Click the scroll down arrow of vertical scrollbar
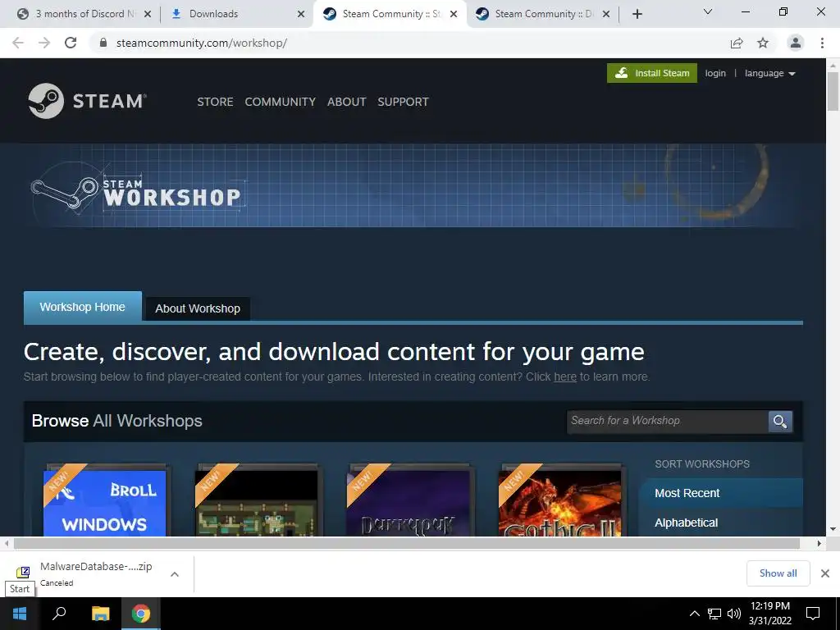840x630 pixels. (x=833, y=529)
